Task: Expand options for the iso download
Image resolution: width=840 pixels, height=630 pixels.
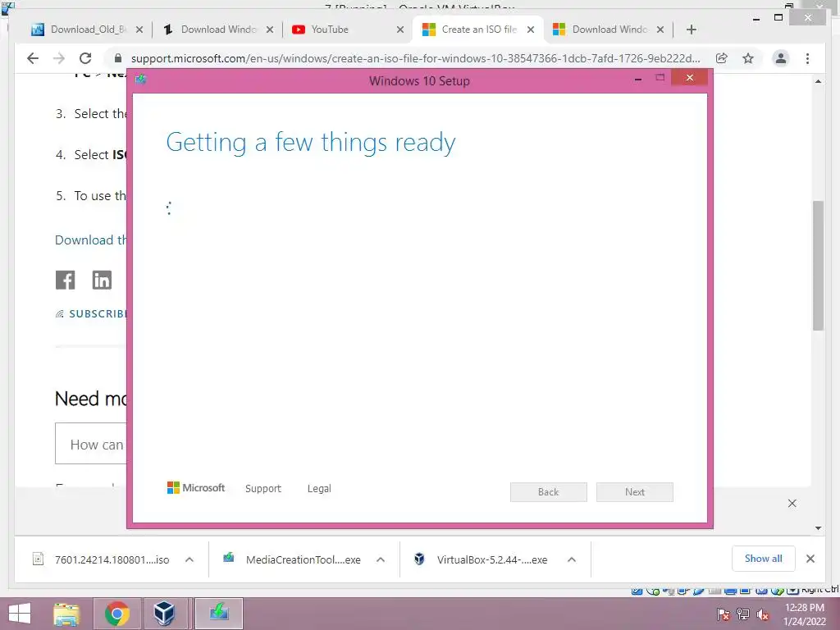Action: click(189, 559)
